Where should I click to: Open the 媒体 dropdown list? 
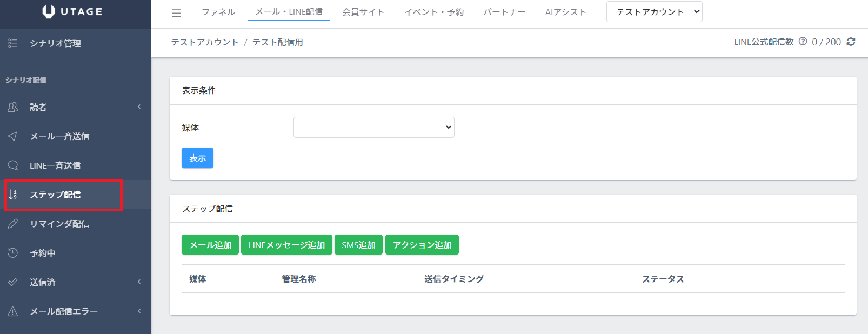(373, 128)
